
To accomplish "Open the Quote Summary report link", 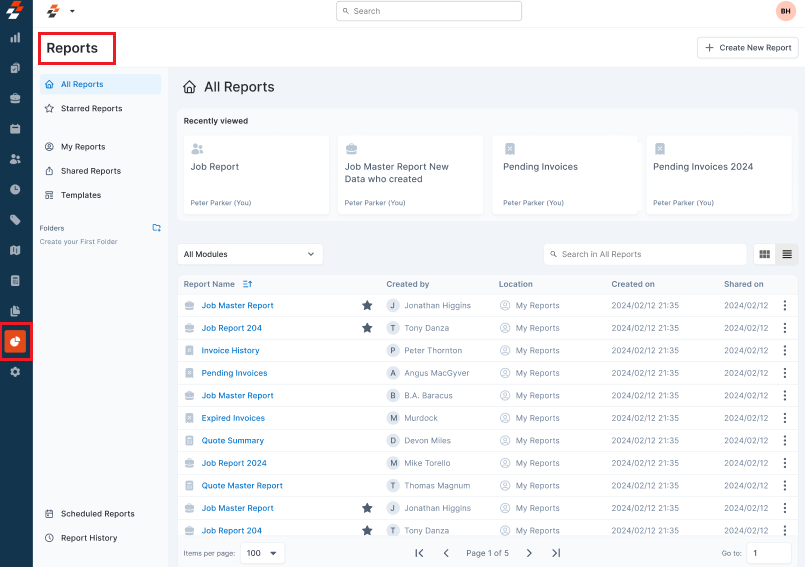I will pyautogui.click(x=233, y=441).
